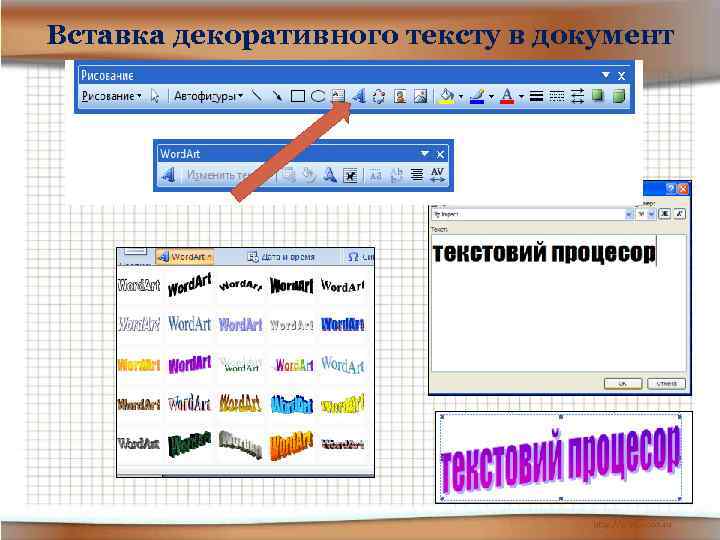Screen dimensions: 720x540
Task: Confirm with the OK button
Action: point(623,383)
